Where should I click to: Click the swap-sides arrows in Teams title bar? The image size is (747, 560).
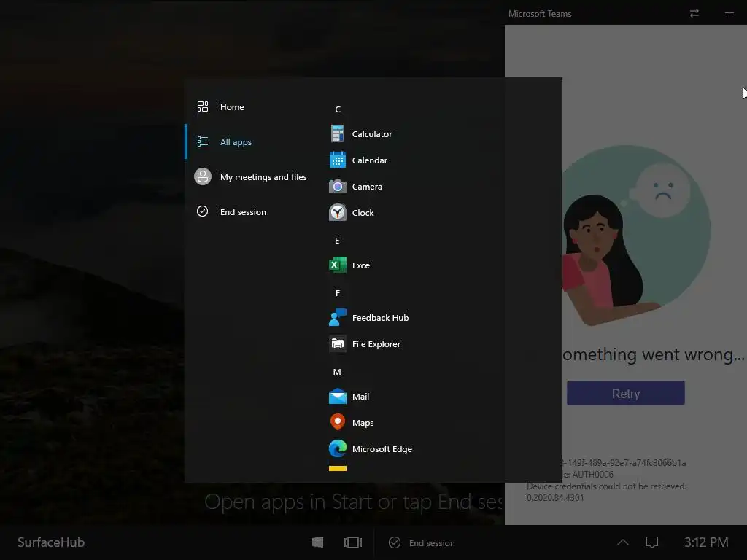click(694, 13)
